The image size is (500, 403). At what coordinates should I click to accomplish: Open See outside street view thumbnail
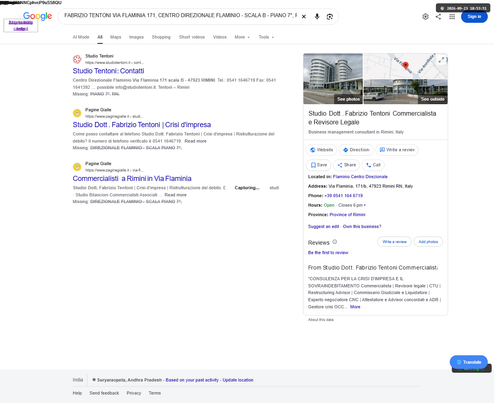coord(406,92)
